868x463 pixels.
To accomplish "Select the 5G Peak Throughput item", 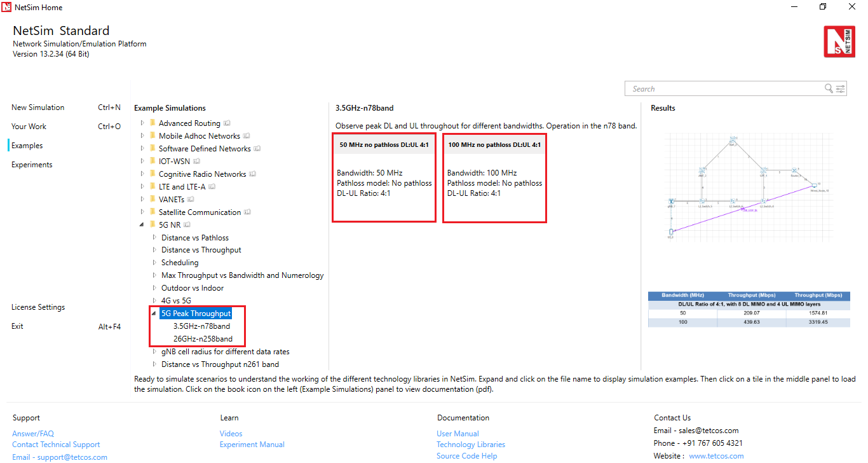I will [196, 314].
